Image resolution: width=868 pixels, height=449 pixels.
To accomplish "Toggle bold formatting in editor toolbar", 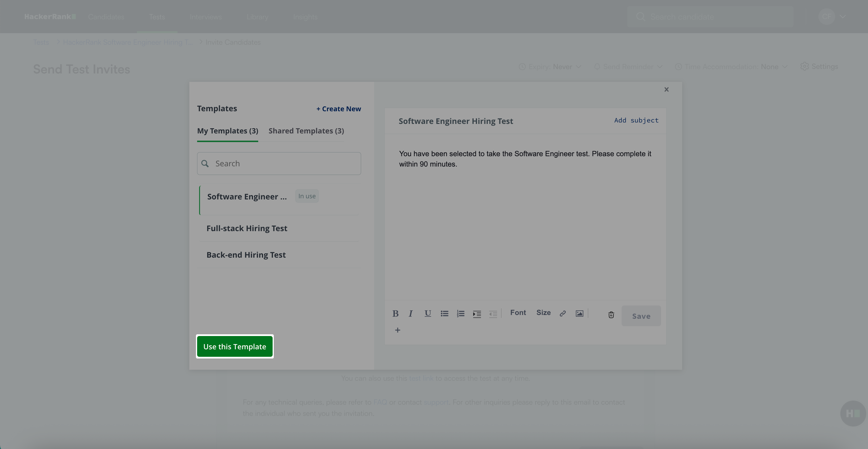I will (x=395, y=314).
